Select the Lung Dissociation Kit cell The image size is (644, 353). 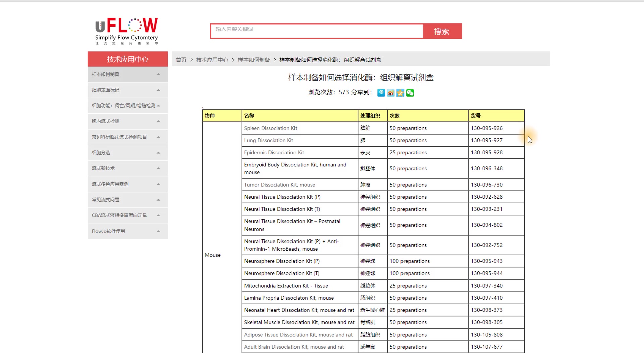[x=300, y=140]
